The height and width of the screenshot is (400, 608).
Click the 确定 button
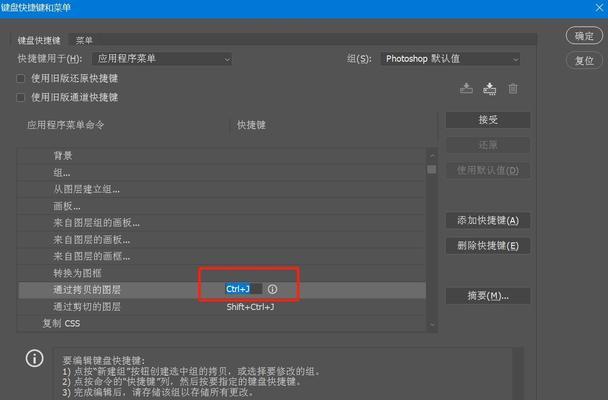pyautogui.click(x=584, y=36)
